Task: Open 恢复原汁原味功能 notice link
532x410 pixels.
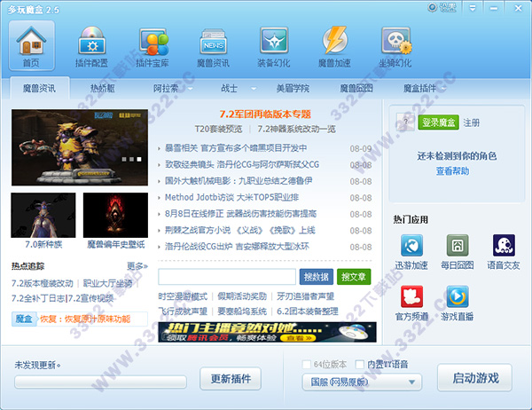Action: (x=85, y=319)
